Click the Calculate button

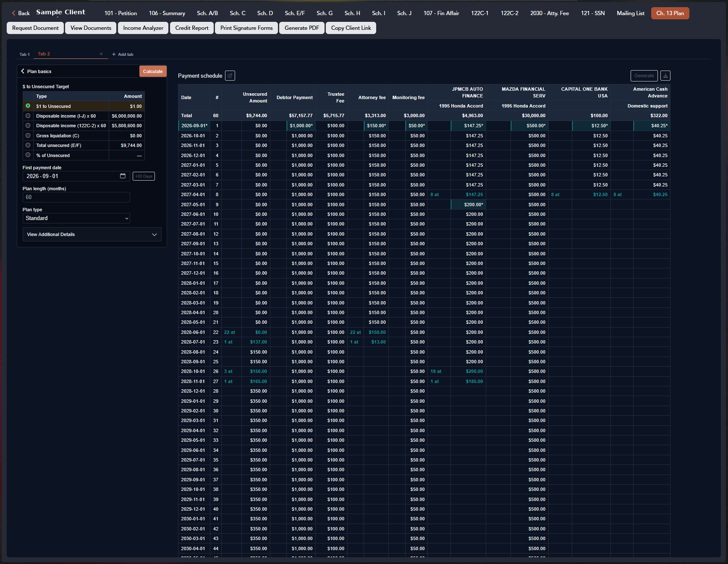(x=153, y=71)
